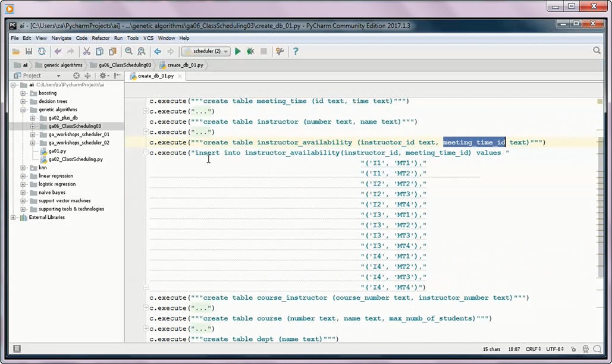
Task: Cut selection with the scissors icon
Action: click(x=87, y=51)
